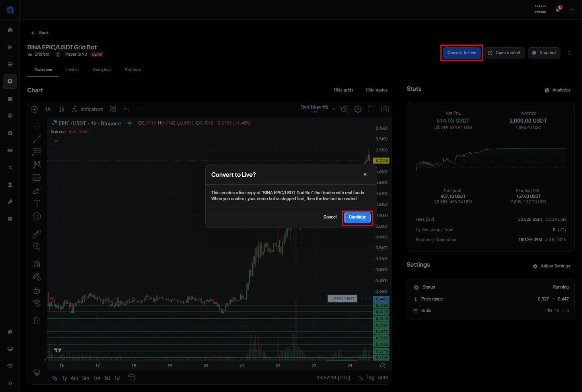
Task: Open the candle chart style dropdown
Action: click(x=61, y=109)
